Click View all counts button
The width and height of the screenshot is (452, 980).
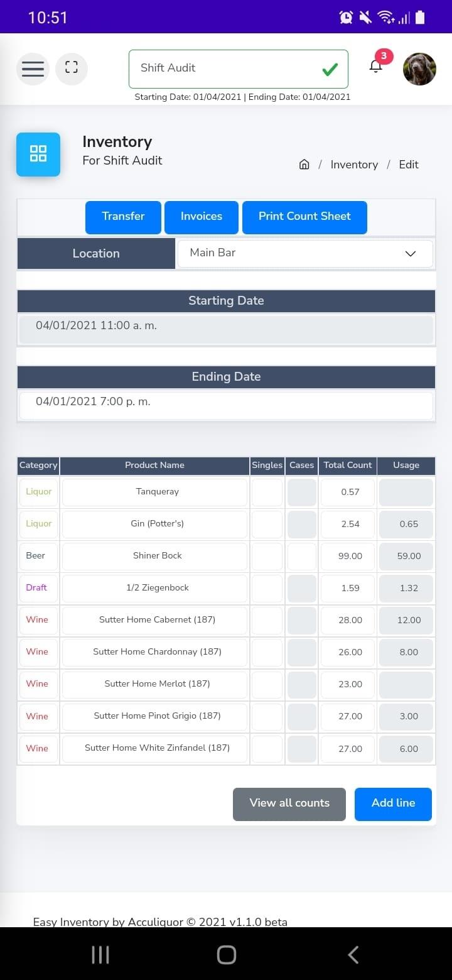tap(289, 804)
